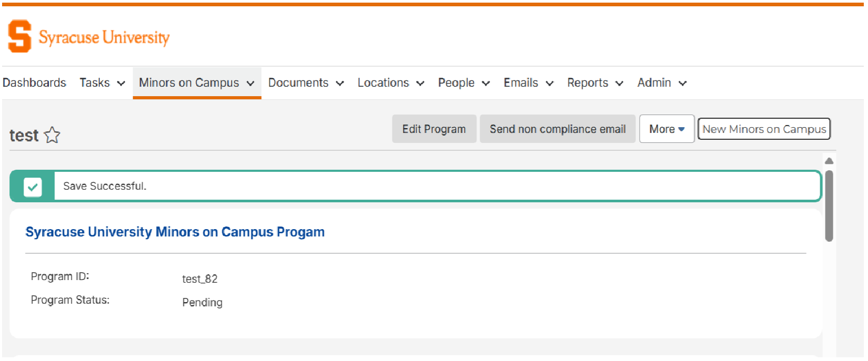Click the scroll up arrow icon
The image size is (868, 361).
829,161
